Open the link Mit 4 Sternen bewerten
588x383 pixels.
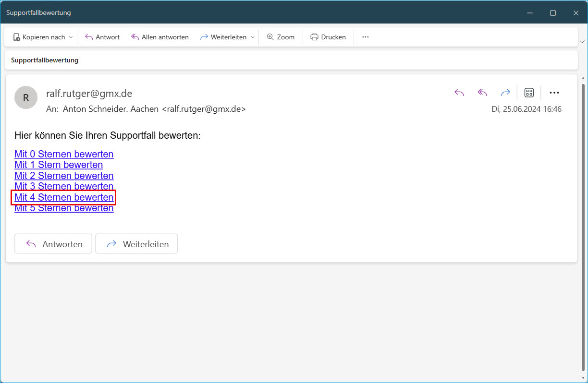(x=64, y=197)
